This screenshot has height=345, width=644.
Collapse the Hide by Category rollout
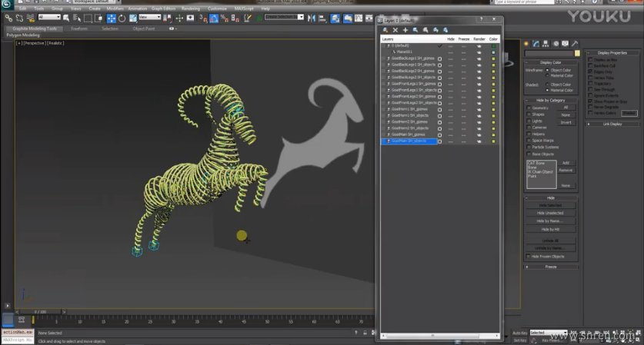point(550,100)
